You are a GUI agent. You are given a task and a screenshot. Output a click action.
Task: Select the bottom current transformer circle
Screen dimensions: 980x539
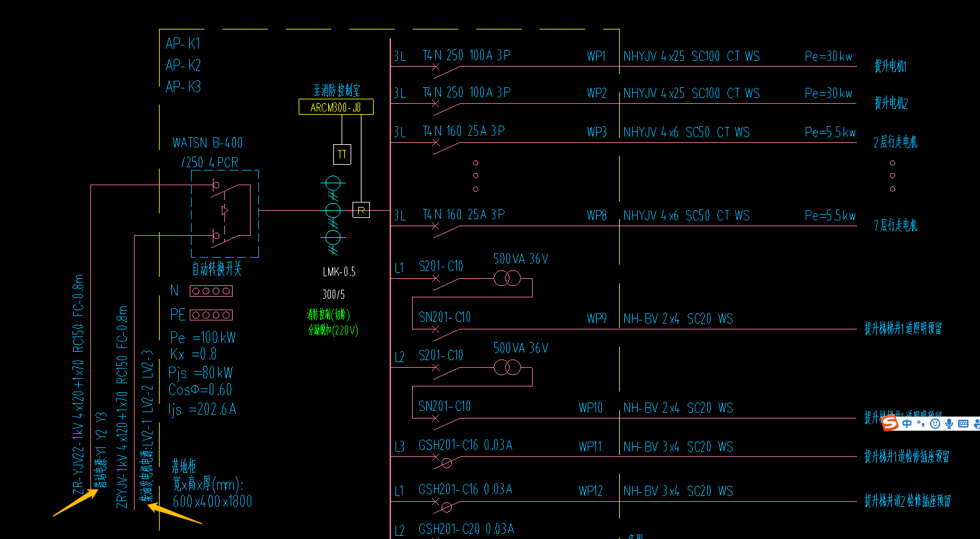point(333,238)
